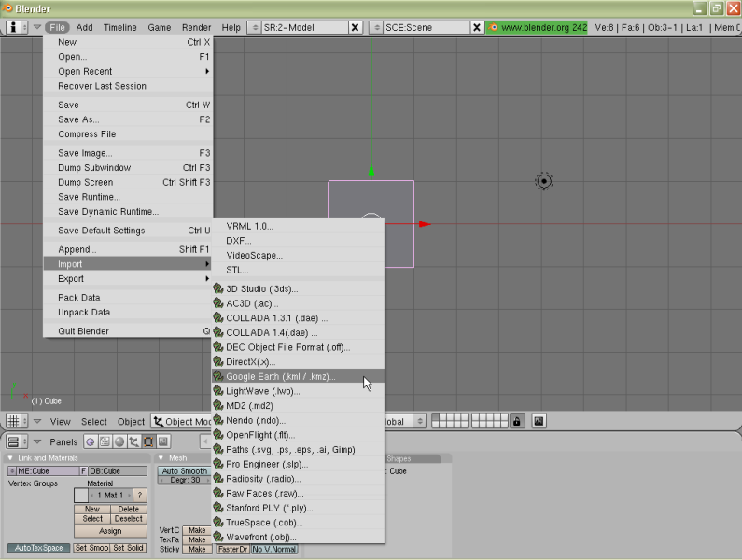Click the Deselect button under Material

pos(129,519)
